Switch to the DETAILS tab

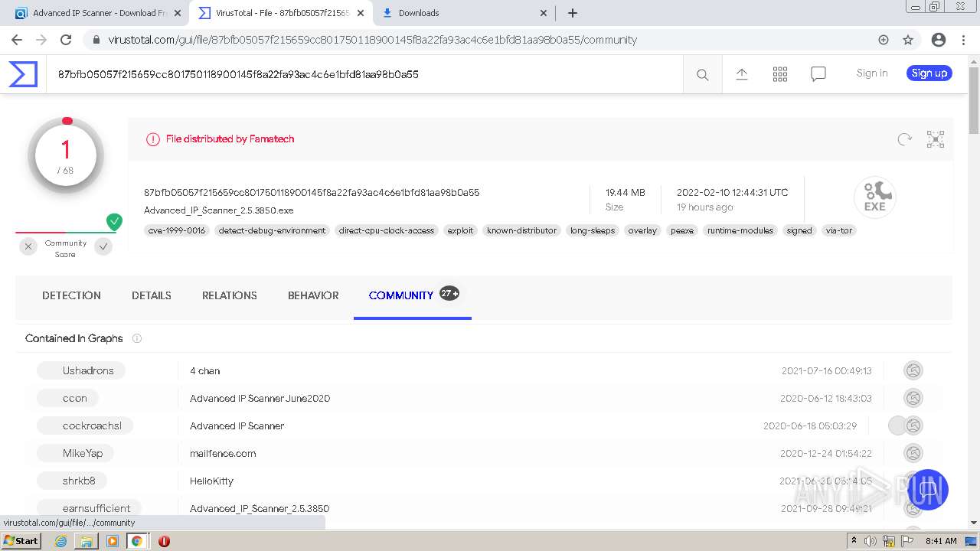pyautogui.click(x=152, y=295)
